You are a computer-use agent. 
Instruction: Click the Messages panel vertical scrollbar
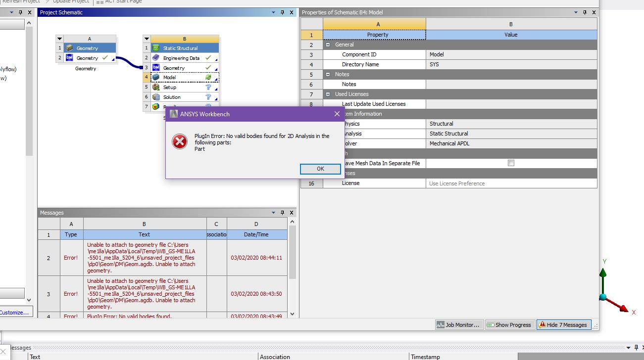292,252
